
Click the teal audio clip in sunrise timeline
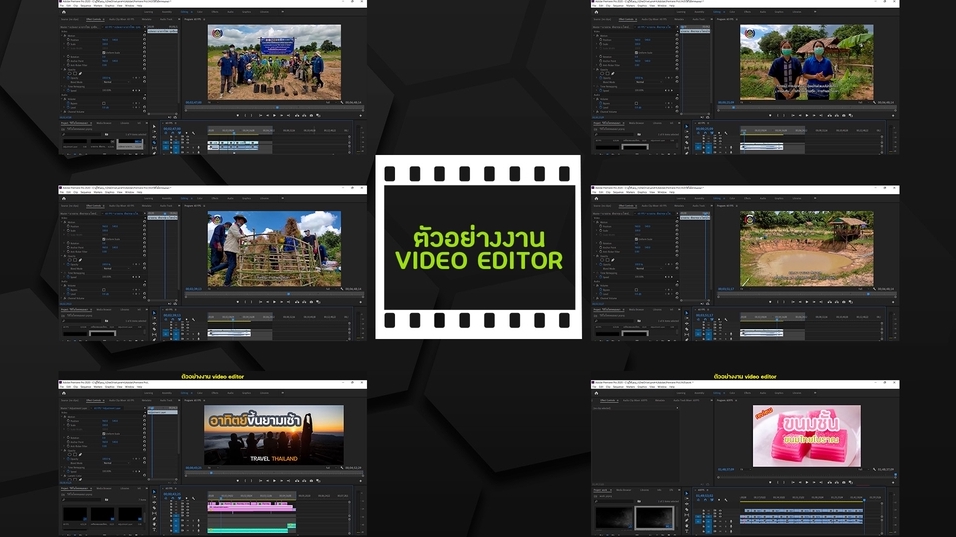(x=248, y=530)
